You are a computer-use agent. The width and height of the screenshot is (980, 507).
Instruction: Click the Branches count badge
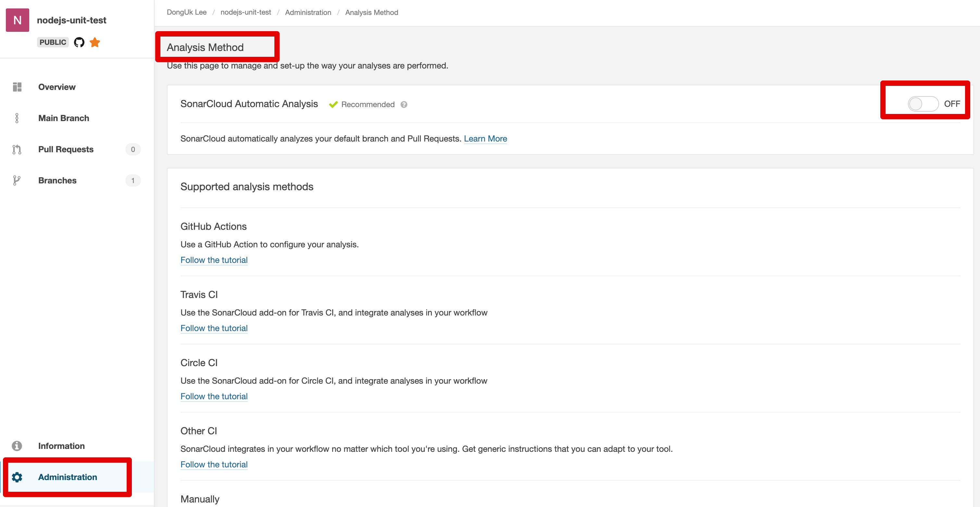tap(133, 180)
